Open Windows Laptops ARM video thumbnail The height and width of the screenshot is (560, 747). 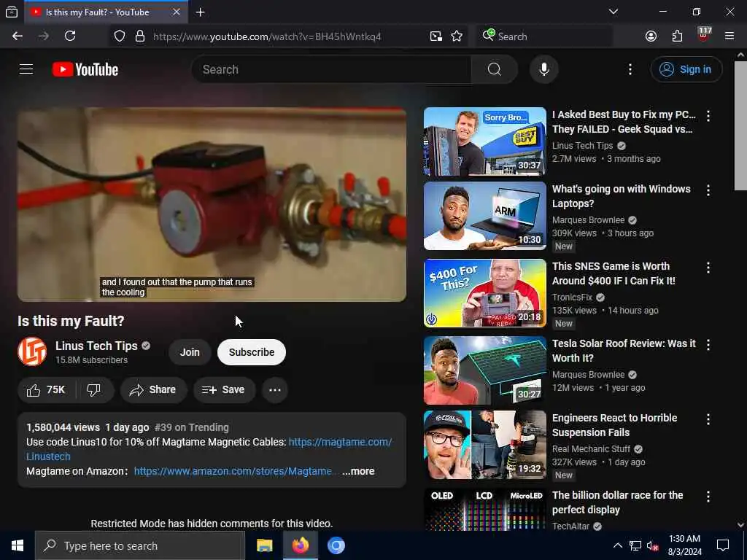[485, 216]
